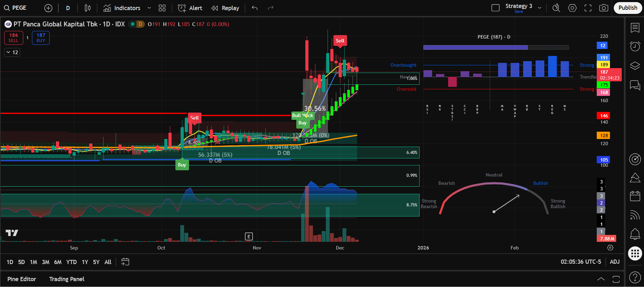
Task: Open Quick Search lightning icon
Action: pos(556,8)
